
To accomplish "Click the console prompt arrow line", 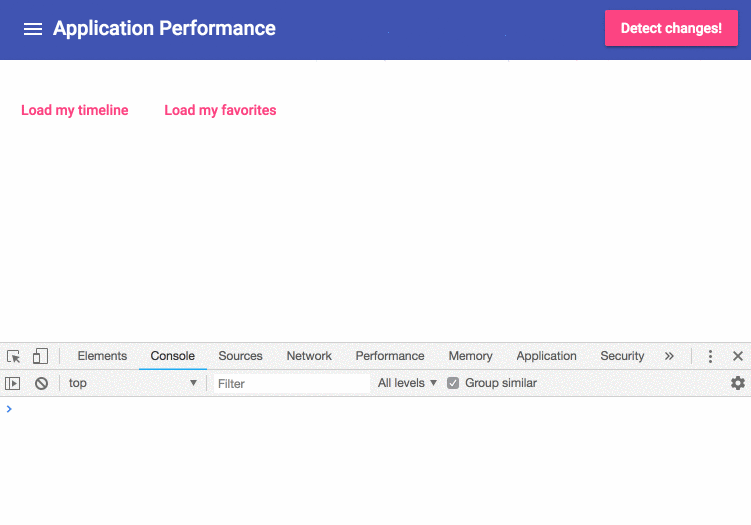I will point(376,409).
